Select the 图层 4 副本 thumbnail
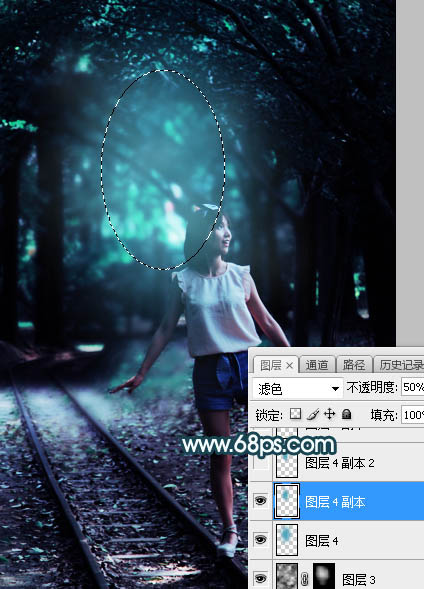Screen dimensions: 424x589 (x=287, y=501)
